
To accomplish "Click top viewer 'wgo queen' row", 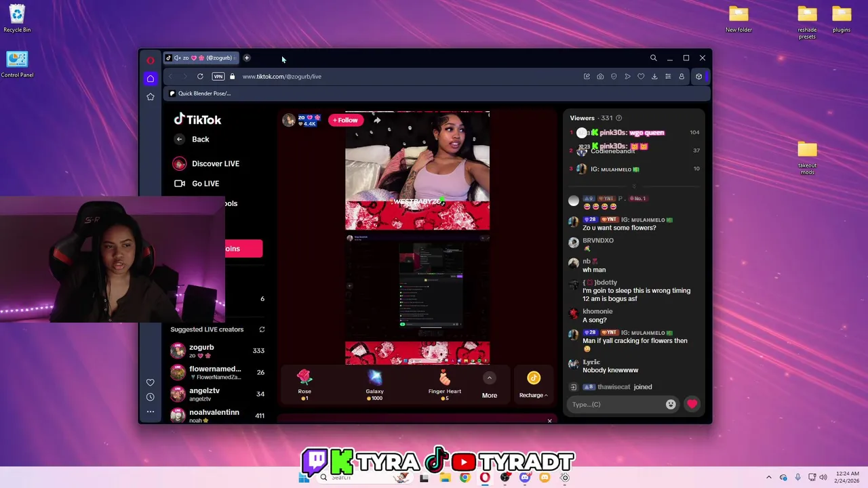I will tap(635, 133).
